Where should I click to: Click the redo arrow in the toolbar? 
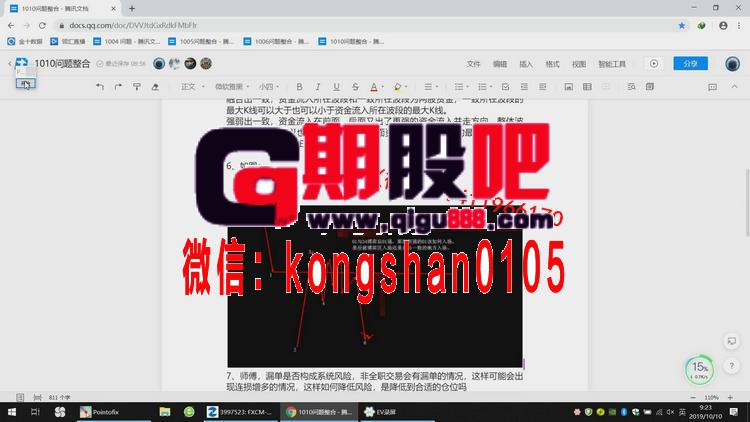click(118, 87)
